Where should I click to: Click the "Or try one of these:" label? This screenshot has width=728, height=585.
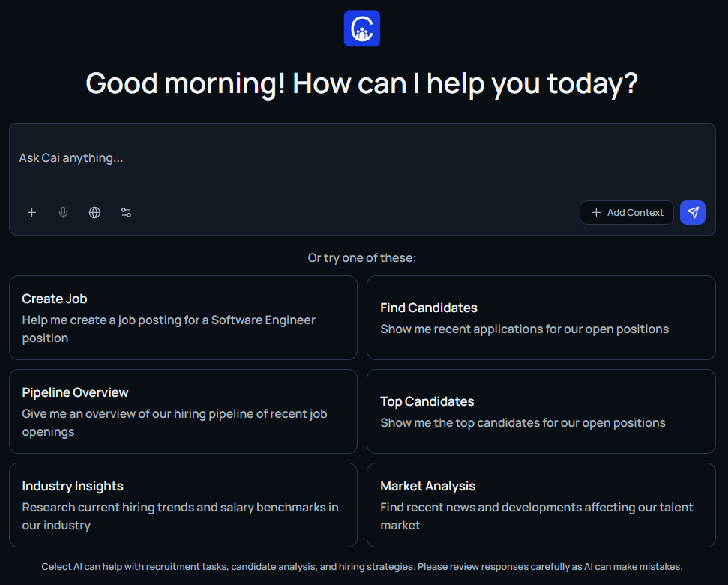362,258
